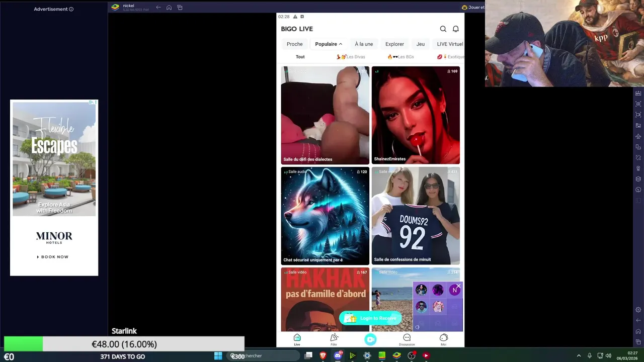Open the Flexible Escapes ad image
644x362 pixels.
54,159
